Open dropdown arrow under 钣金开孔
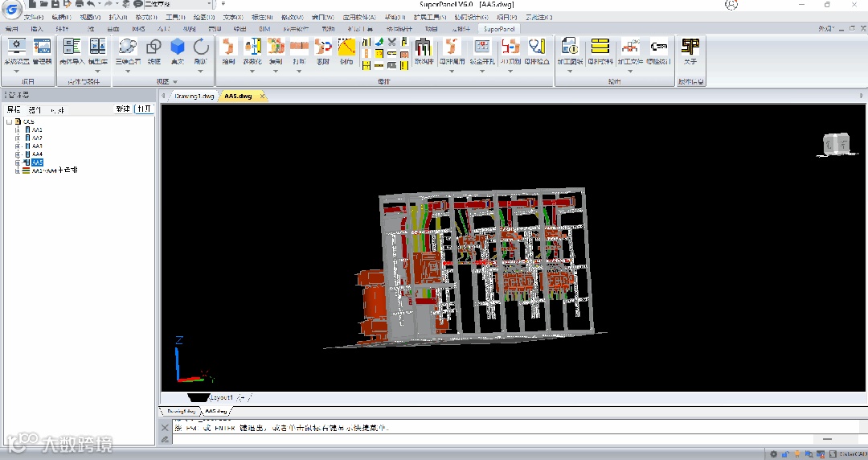868x460 pixels. click(x=481, y=71)
